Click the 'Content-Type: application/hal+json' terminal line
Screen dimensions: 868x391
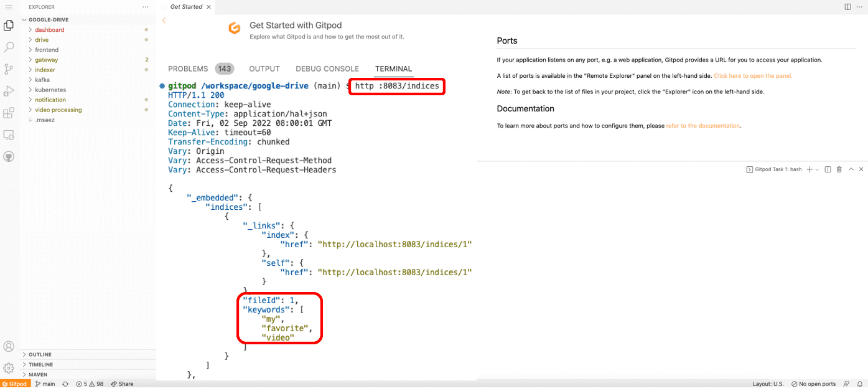(248, 114)
